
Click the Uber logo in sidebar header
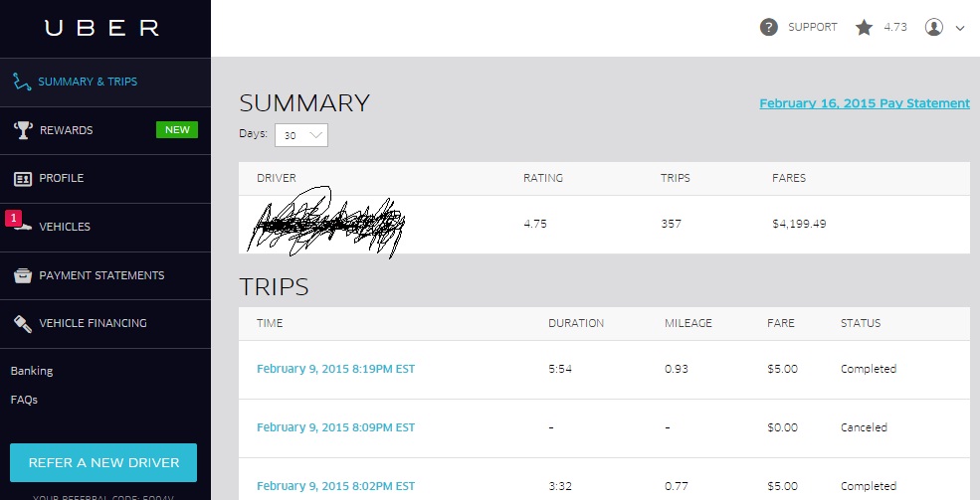[101, 28]
